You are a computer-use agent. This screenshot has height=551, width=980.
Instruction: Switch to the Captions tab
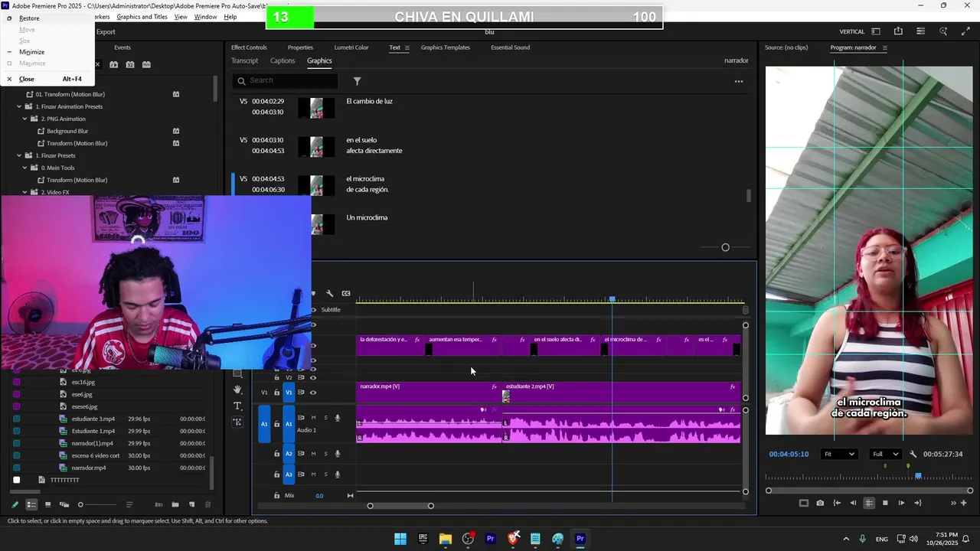click(x=282, y=60)
